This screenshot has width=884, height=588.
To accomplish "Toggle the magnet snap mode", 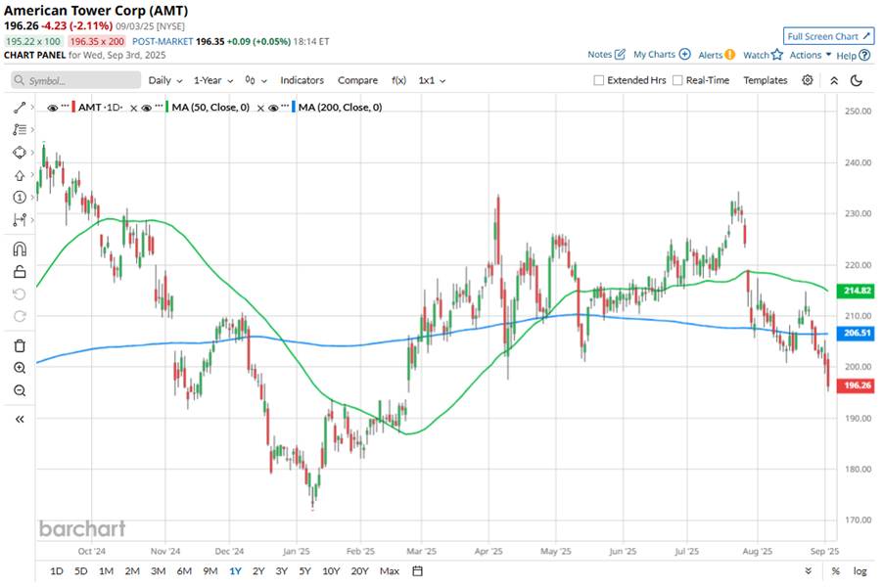I will [x=20, y=249].
